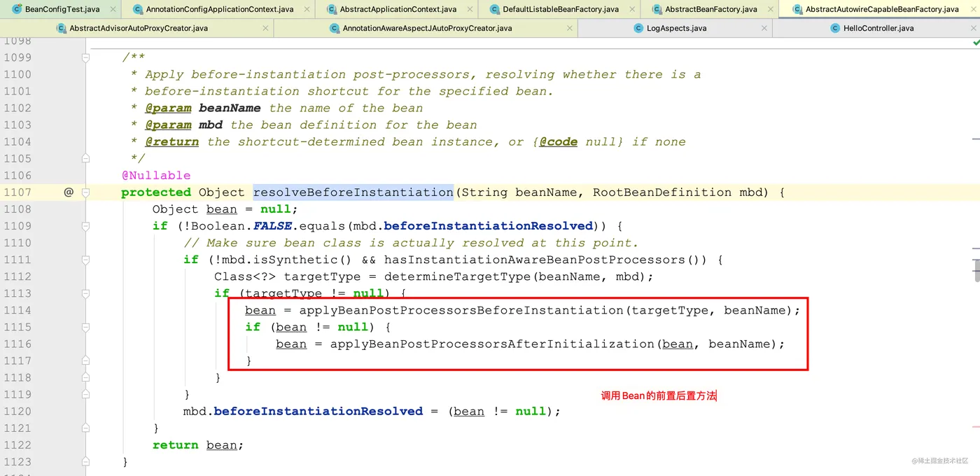This screenshot has width=980, height=476.
Task: Click line number 1114 in the gutter
Action: point(17,310)
